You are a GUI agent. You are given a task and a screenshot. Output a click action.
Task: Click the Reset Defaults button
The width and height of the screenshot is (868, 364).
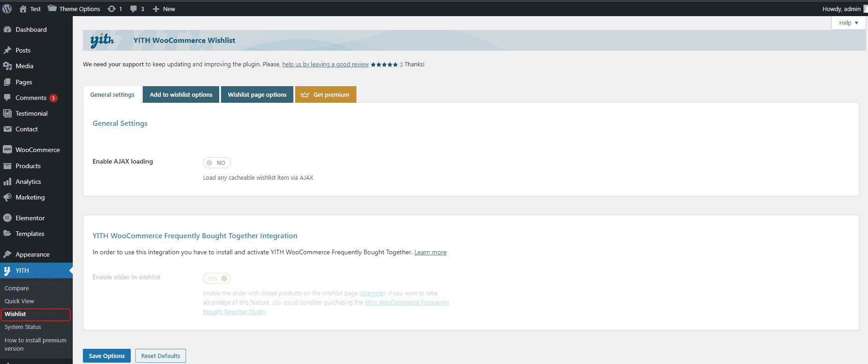click(x=161, y=356)
